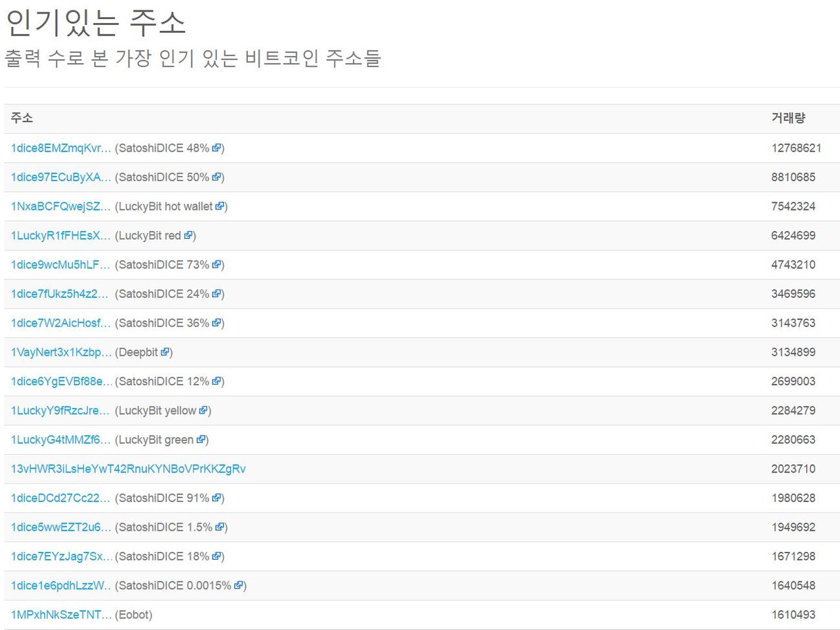Select transaction count 1640548

(793, 585)
